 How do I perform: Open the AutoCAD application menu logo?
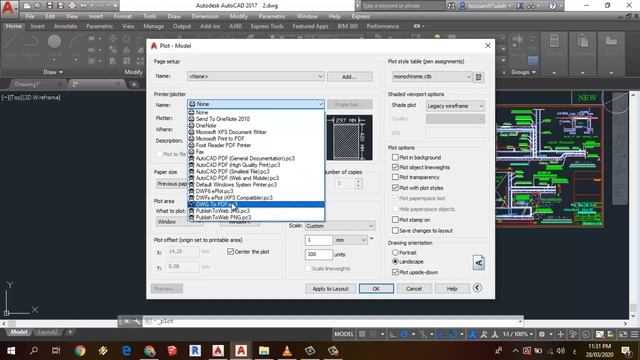pos(8,7)
